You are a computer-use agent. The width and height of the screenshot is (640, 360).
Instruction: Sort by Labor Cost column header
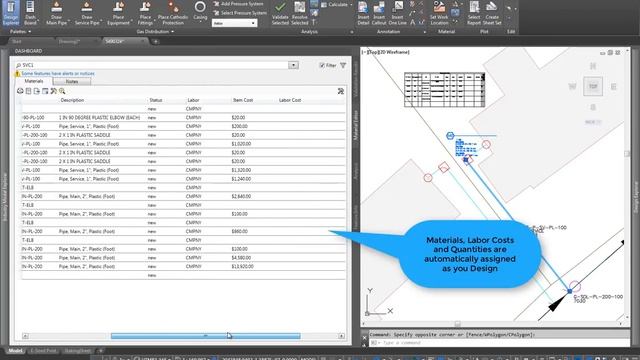pyautogui.click(x=290, y=100)
